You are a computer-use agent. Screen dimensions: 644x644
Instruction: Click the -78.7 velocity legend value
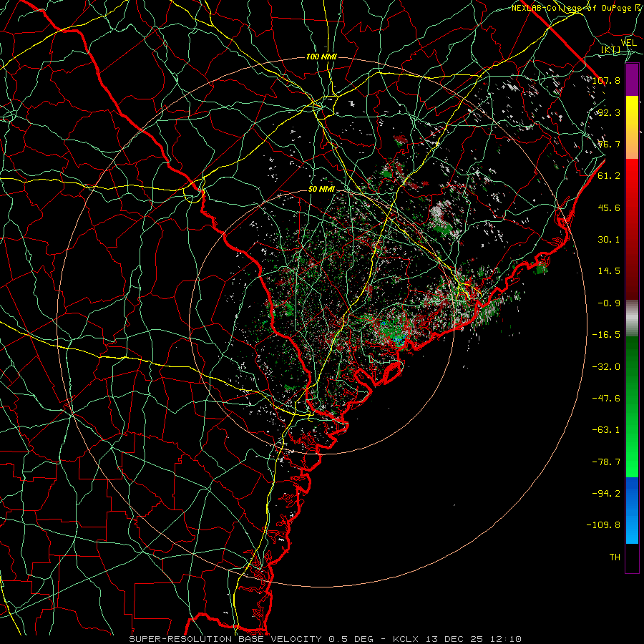(606, 462)
